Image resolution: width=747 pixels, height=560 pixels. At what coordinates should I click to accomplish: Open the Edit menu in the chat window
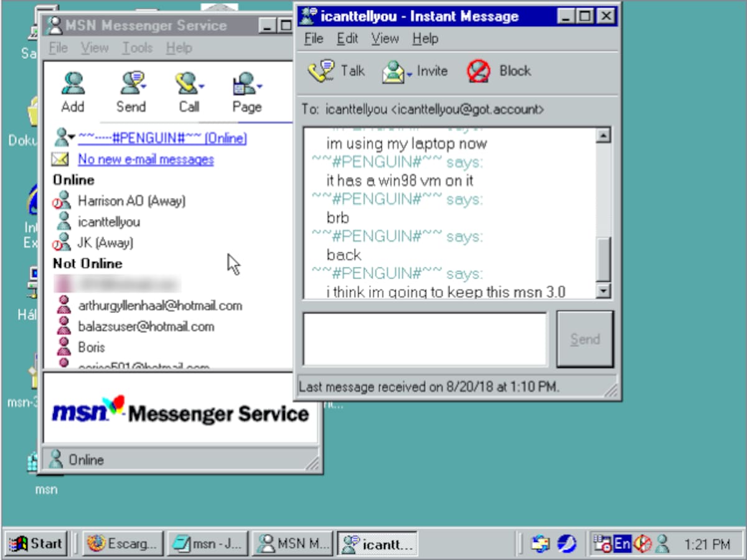pos(347,39)
